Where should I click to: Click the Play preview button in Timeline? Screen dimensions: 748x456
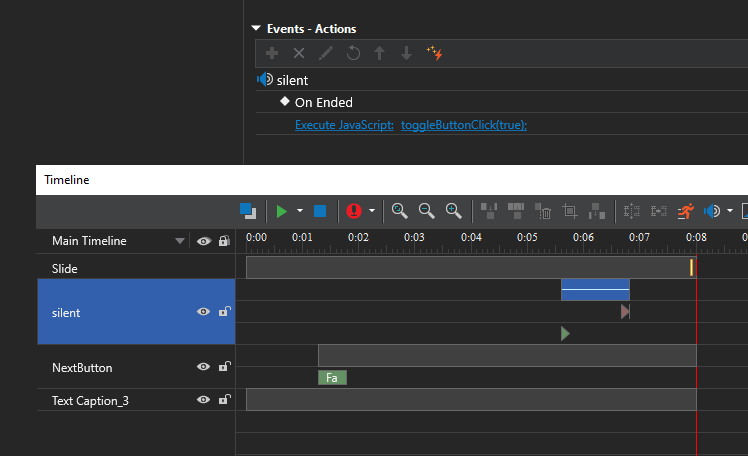tap(282, 211)
